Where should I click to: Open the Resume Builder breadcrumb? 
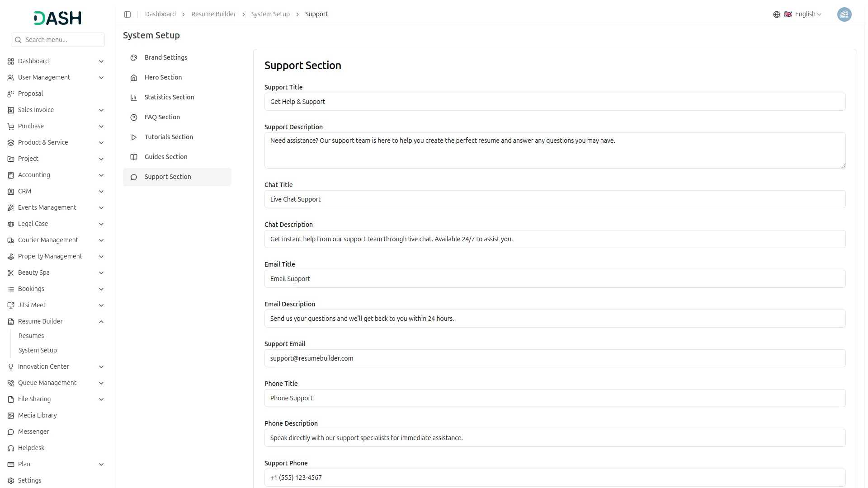point(213,14)
